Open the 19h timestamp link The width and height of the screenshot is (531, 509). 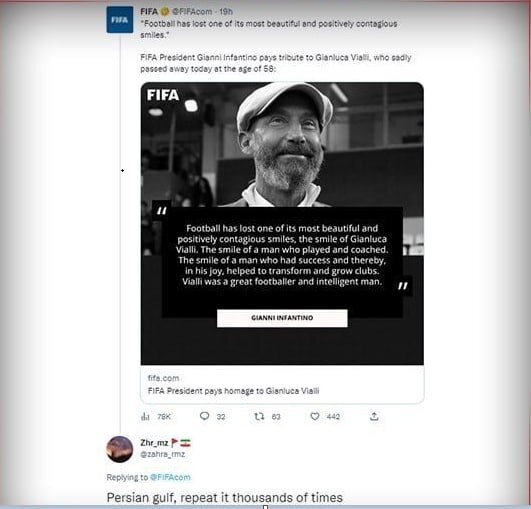[226, 12]
